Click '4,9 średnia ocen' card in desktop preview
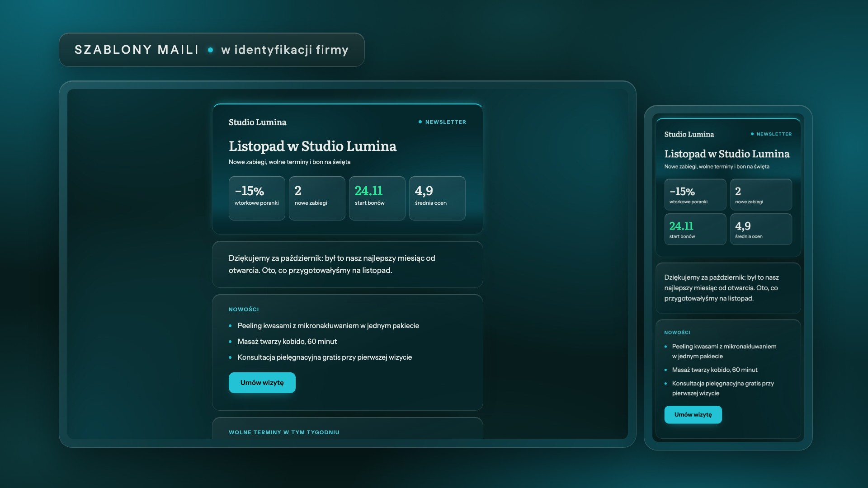This screenshot has width=868, height=488. point(437,198)
